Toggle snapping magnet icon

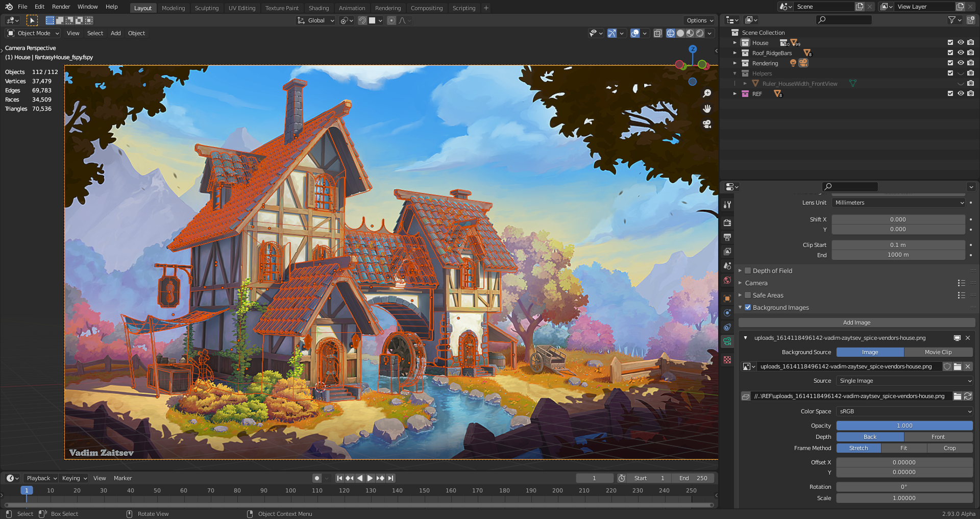pyautogui.click(x=362, y=20)
